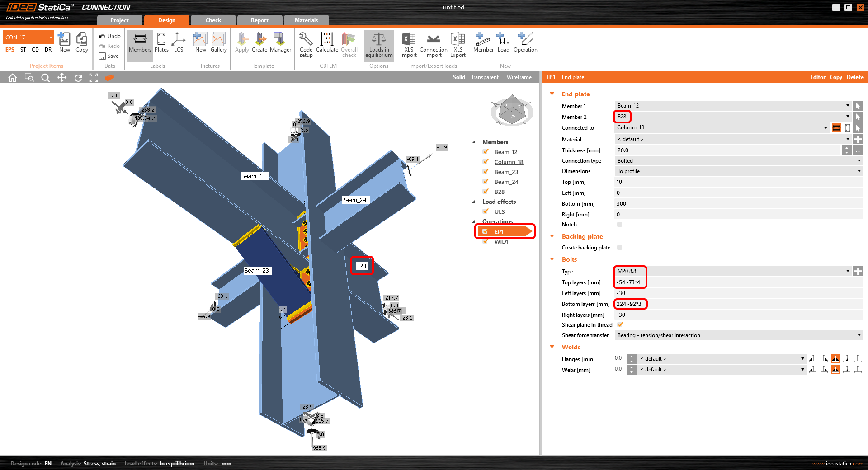868x470 pixels.
Task: Collapse the Bolts section
Action: click(x=552, y=259)
